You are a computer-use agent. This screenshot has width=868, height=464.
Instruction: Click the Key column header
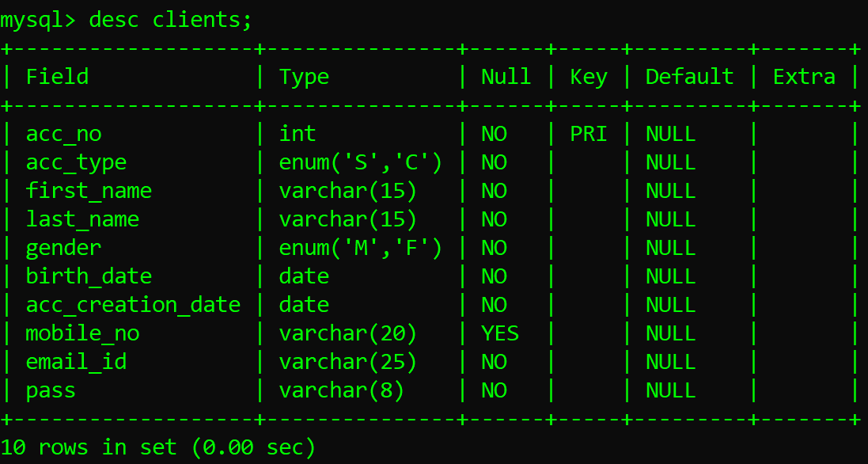(x=589, y=77)
